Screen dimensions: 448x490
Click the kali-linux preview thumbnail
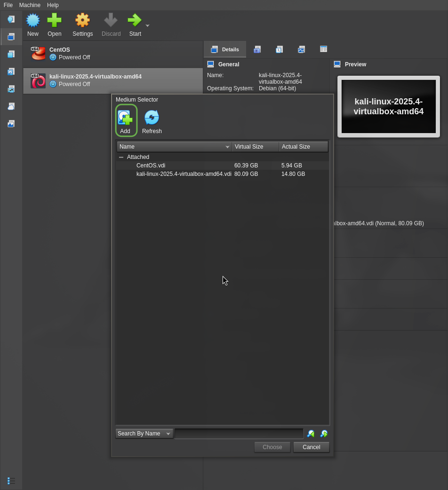point(389,107)
